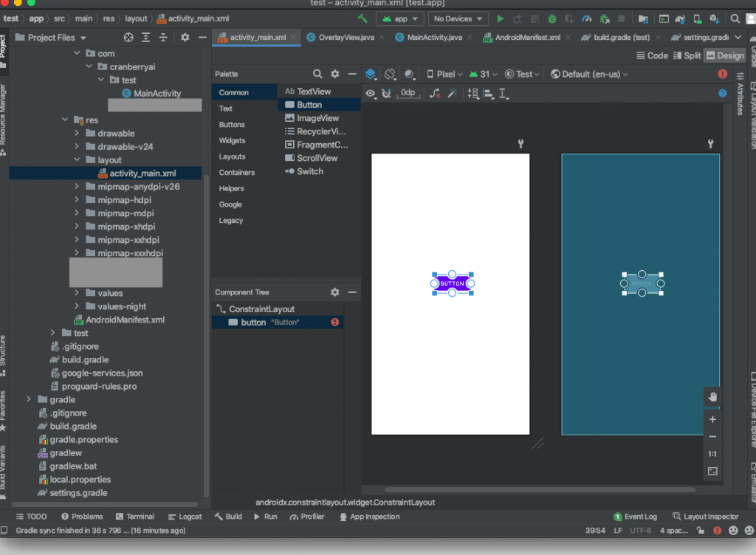
Task: Open the Component Tree gear settings
Action: (x=335, y=292)
